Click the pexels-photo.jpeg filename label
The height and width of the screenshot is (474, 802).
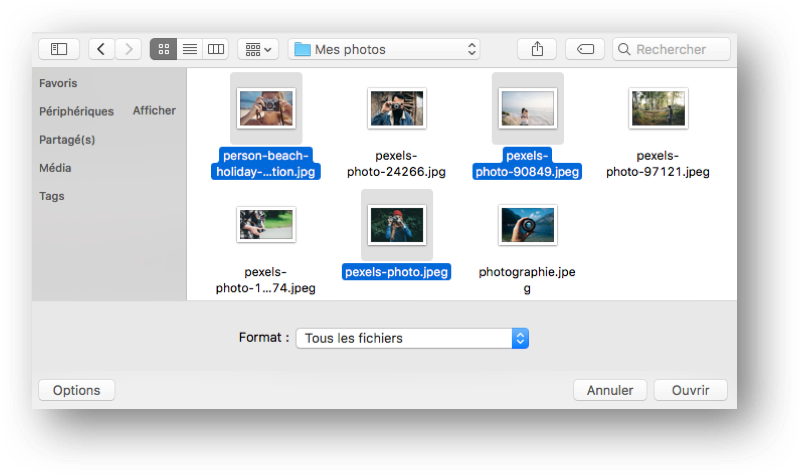pyautogui.click(x=396, y=272)
